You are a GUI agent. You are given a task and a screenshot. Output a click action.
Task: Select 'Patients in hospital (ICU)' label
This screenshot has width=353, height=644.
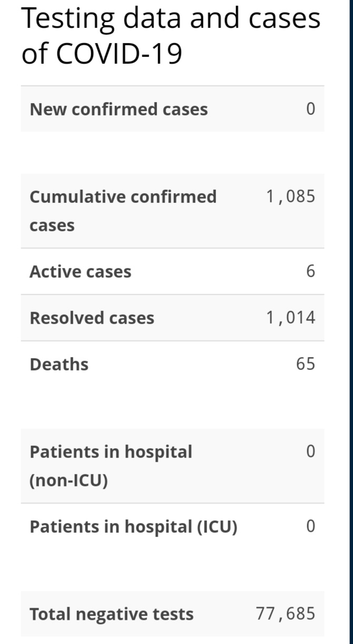click(x=133, y=527)
